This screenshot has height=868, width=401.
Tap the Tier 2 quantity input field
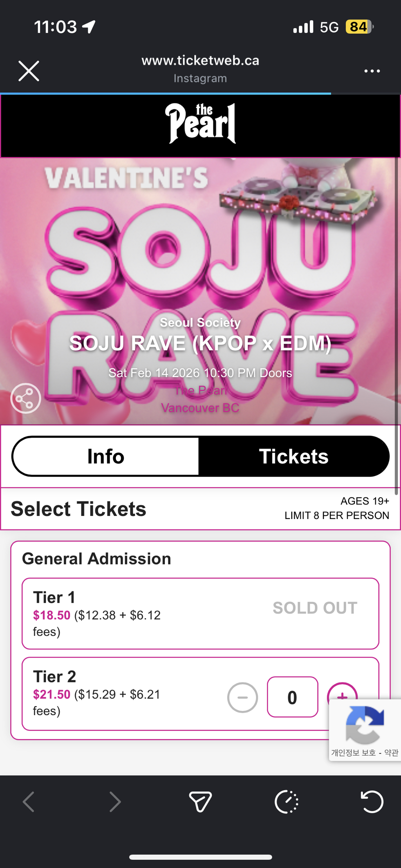click(292, 697)
